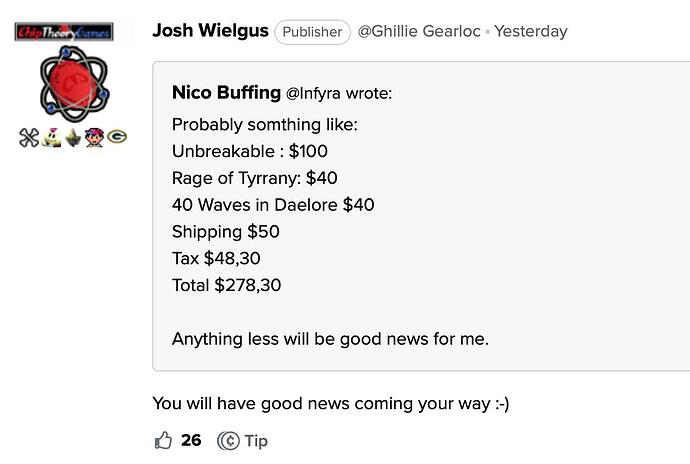Click the Tip text button
The height and width of the screenshot is (464, 690).
click(x=256, y=441)
